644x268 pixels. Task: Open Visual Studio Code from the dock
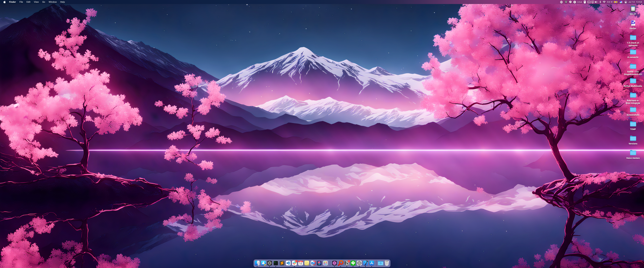pyautogui.click(x=288, y=263)
